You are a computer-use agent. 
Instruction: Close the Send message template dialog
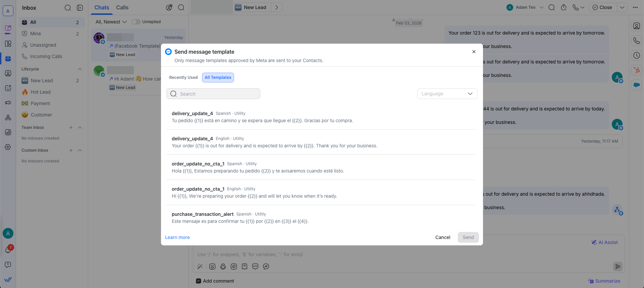[x=474, y=52]
